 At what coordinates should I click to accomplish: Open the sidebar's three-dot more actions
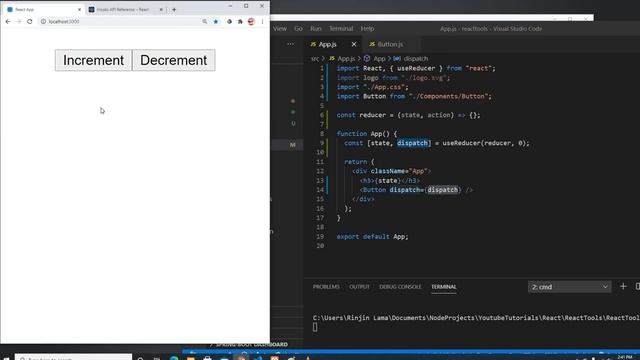point(290,44)
